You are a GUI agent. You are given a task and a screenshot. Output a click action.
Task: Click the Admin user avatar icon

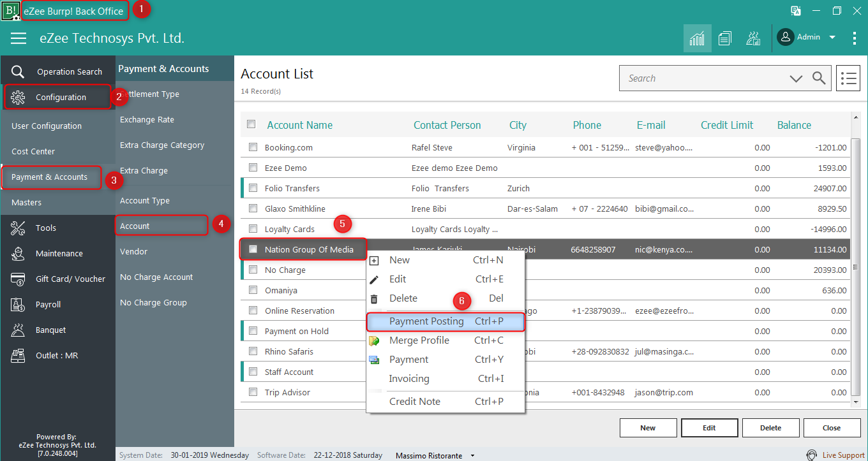pos(786,37)
